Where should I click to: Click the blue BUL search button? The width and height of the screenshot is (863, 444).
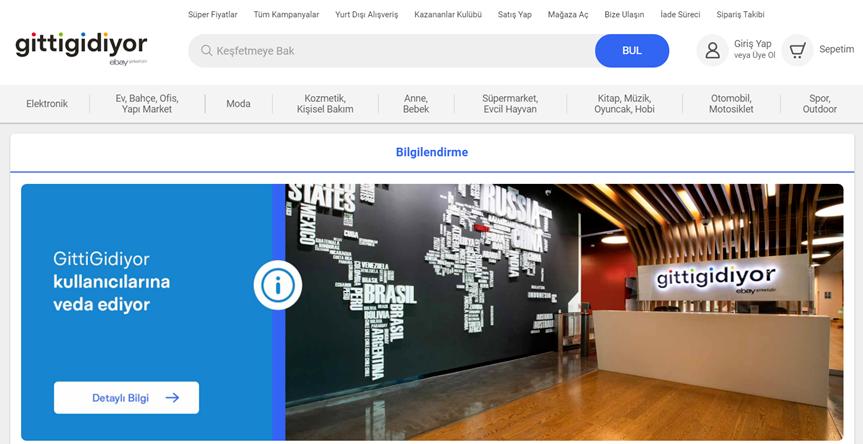[x=632, y=51]
